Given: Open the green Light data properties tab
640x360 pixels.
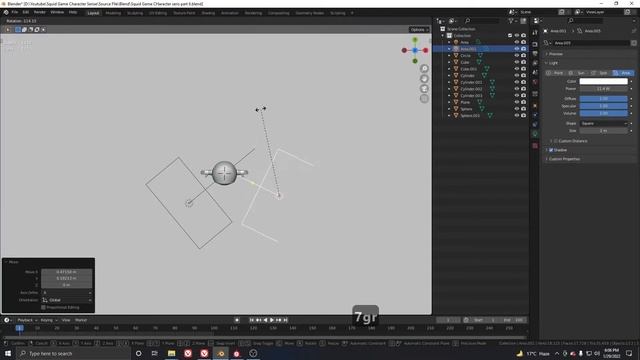Looking at the screenshot, I should (x=535, y=134).
